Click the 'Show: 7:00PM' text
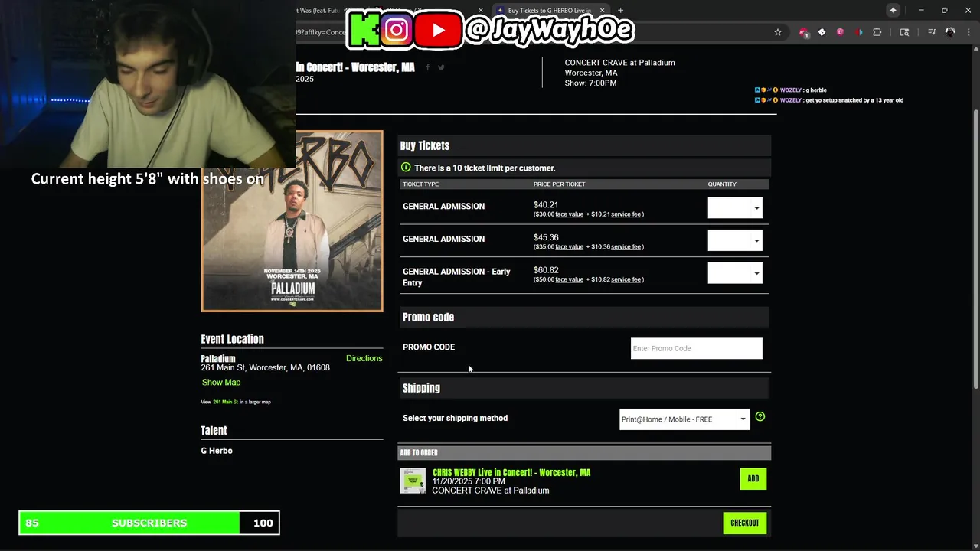 pos(590,83)
